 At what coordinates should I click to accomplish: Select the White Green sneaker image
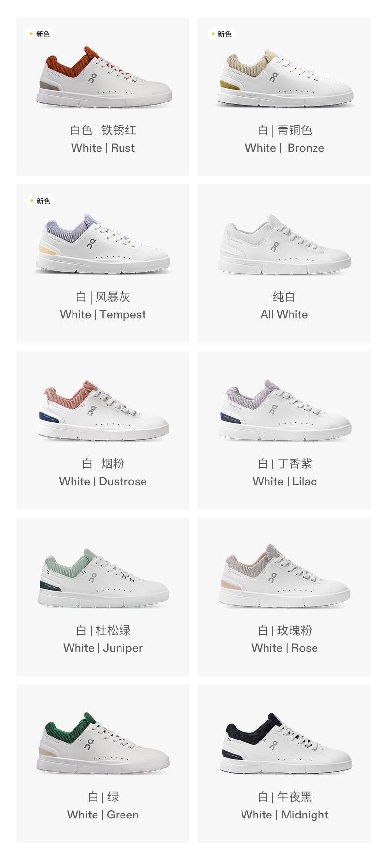point(103,743)
